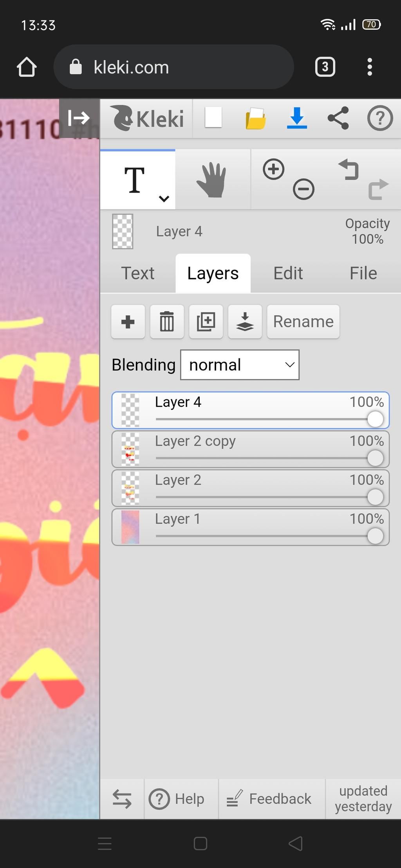
Task: Zoom in with the plus magnifier
Action: coord(273,169)
